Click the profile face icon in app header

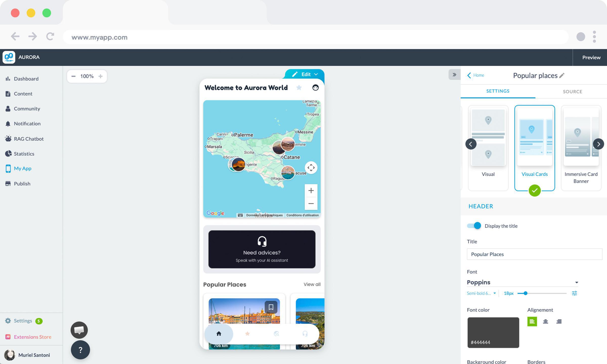(315, 88)
